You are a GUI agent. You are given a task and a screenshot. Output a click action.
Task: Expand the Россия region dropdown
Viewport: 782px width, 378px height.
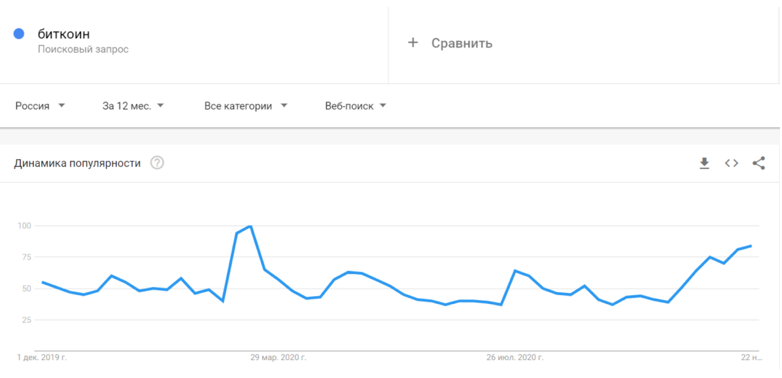(x=40, y=106)
